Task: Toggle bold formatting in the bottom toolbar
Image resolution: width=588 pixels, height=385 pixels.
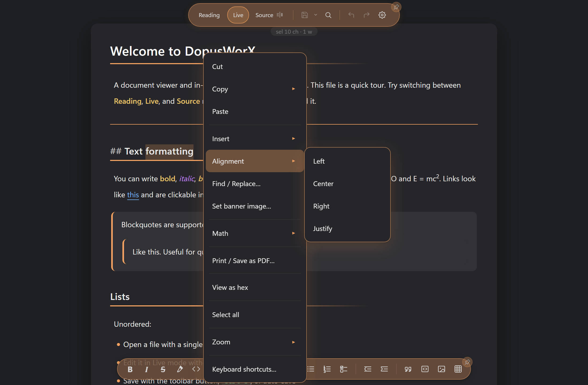Action: (130, 369)
